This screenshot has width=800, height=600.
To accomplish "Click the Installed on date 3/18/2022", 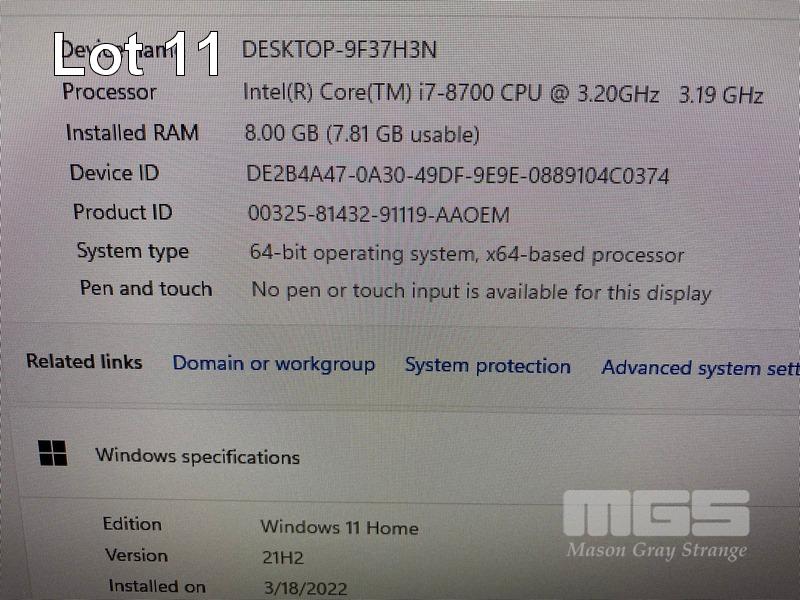I will 305,588.
